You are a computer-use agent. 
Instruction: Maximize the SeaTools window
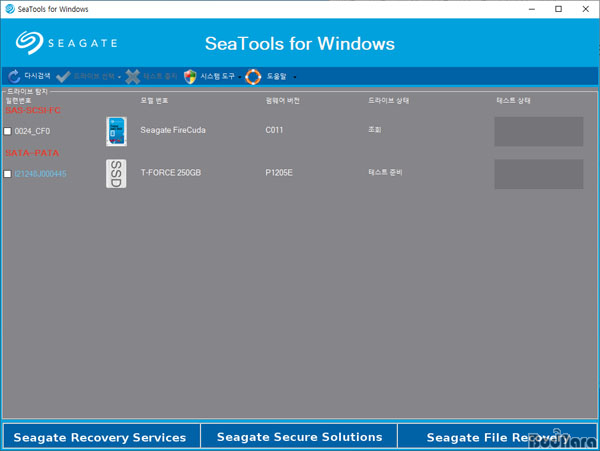[559, 9]
